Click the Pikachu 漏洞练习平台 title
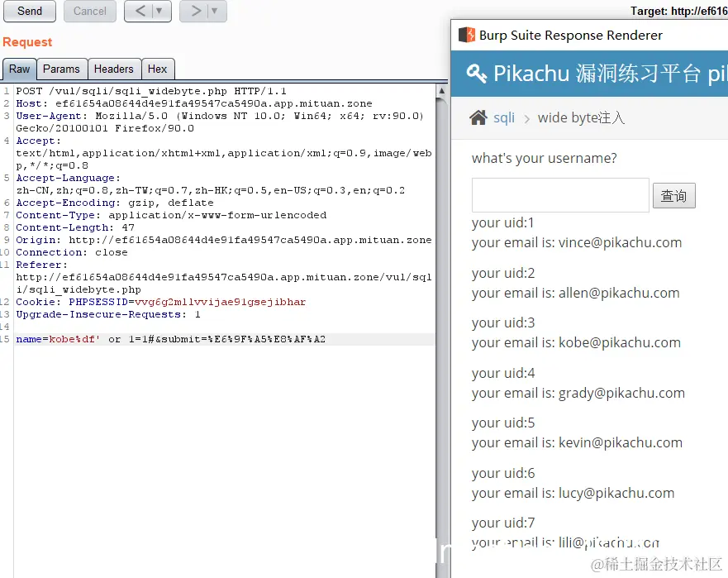728x578 pixels. [597, 74]
